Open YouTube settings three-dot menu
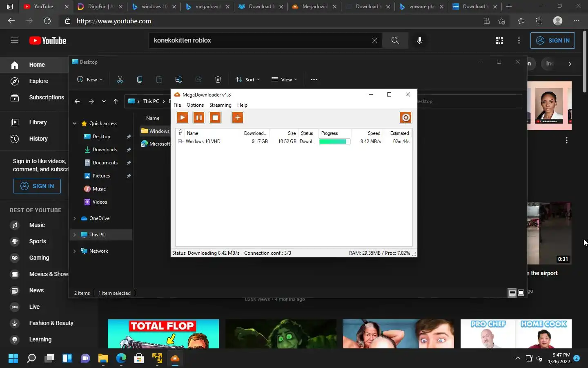Screen dimensions: 588x368 click(x=519, y=40)
